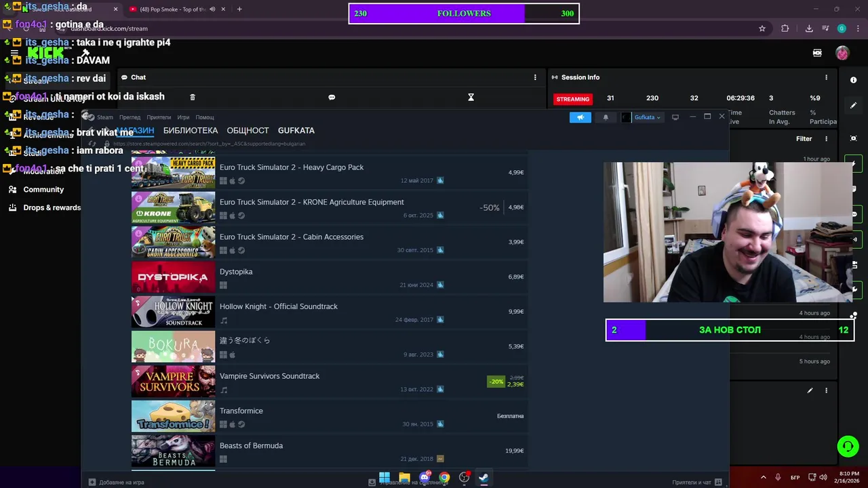Click the info icon on right sidebar
This screenshot has height=488, width=868.
(x=853, y=80)
